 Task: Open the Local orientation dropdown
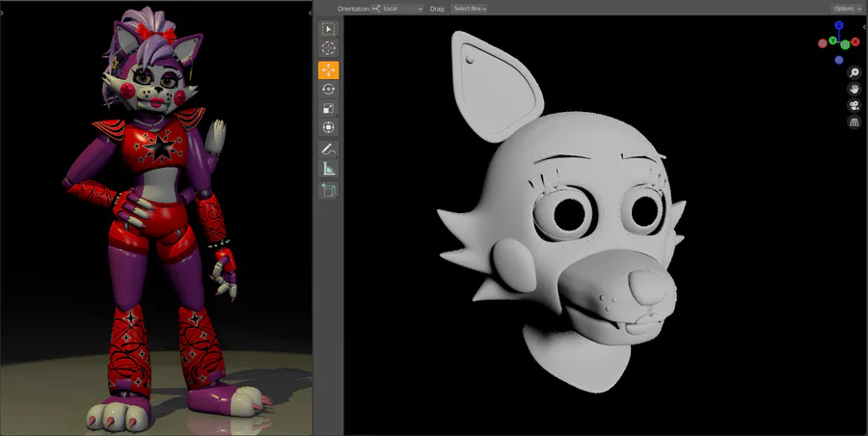tap(397, 9)
